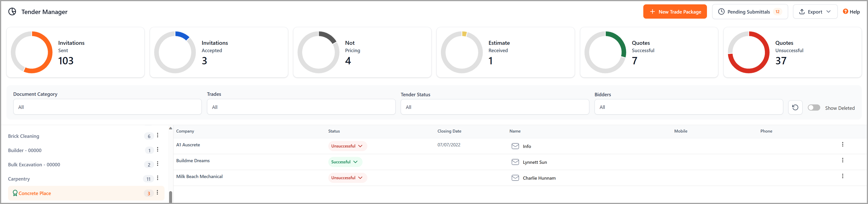Click the Invitations Accepted blue donut chart
This screenshot has height=204, width=868.
(x=175, y=52)
